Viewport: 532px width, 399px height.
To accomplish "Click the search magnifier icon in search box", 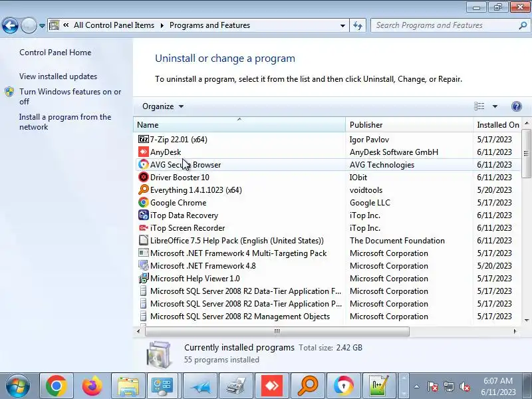I will [x=523, y=25].
